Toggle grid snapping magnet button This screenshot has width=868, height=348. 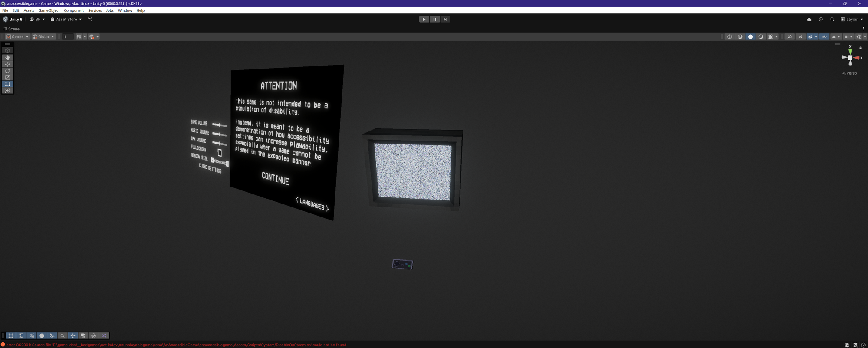(x=92, y=37)
